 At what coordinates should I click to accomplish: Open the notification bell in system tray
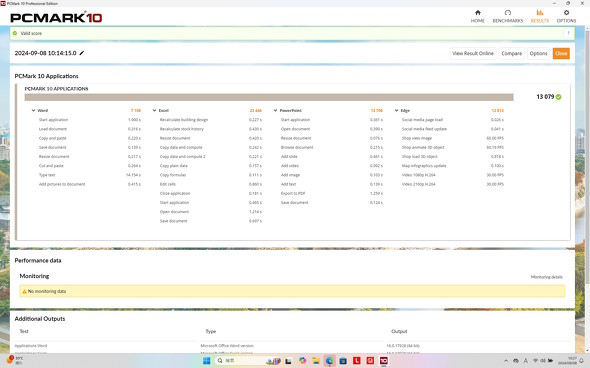pyautogui.click(x=581, y=361)
